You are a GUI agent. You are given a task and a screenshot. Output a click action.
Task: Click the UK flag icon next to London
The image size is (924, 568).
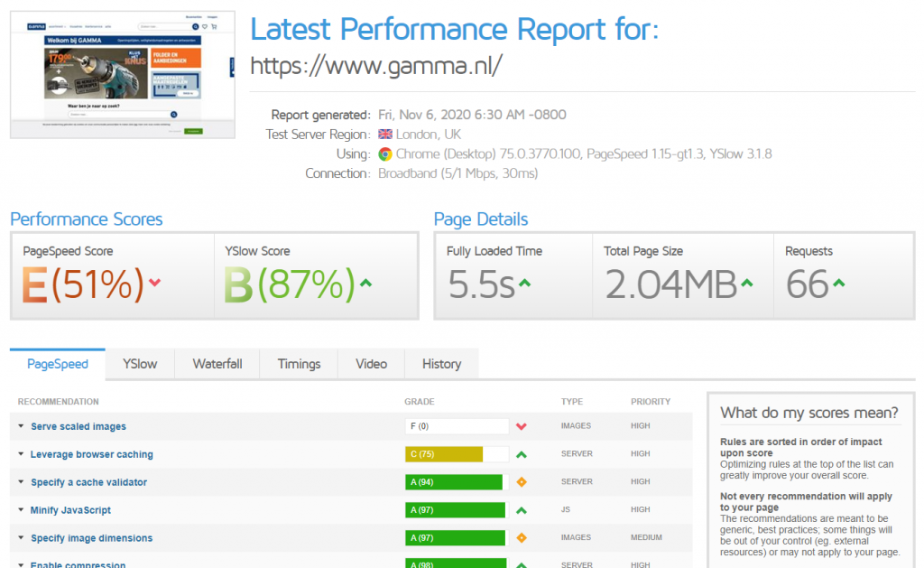[385, 135]
